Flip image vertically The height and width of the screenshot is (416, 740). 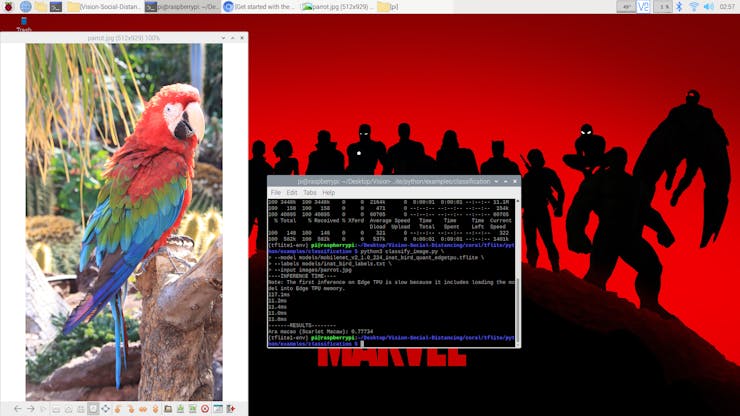tap(155, 408)
